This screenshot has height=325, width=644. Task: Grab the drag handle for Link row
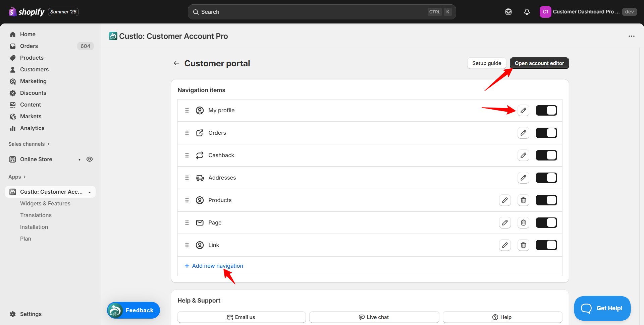pyautogui.click(x=187, y=245)
